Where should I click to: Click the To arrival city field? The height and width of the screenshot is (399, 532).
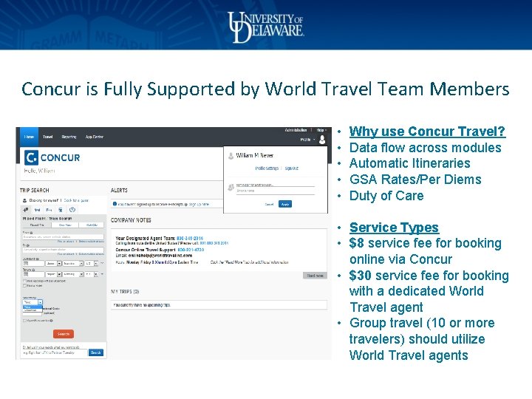click(63, 250)
